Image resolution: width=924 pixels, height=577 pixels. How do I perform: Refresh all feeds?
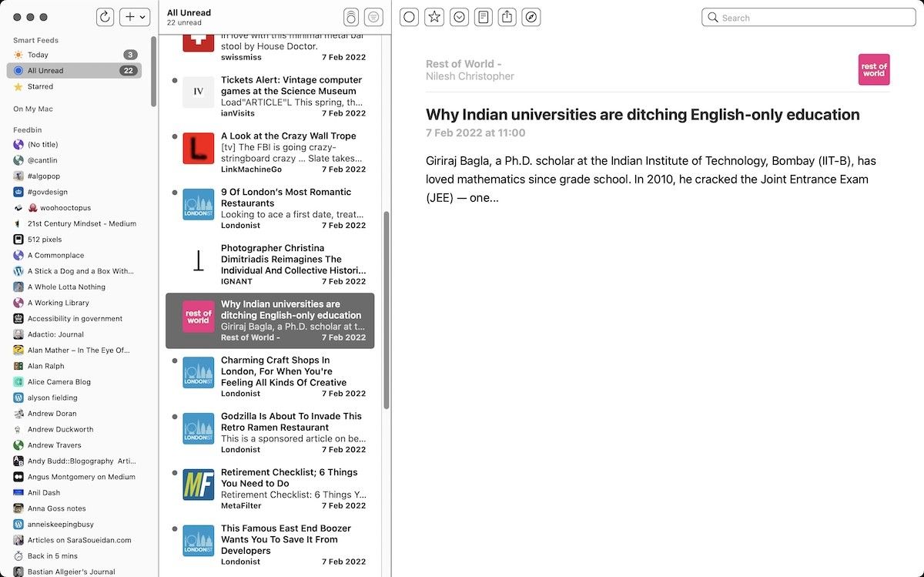[x=105, y=17]
